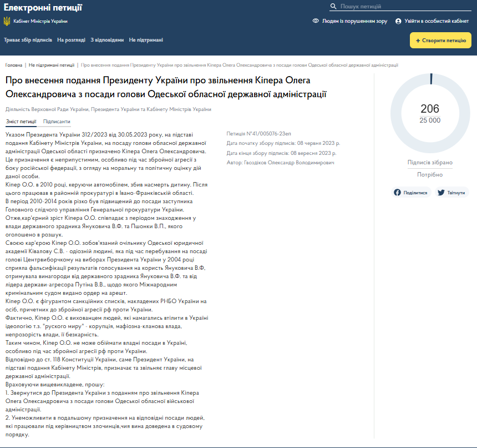Screen dimensions: 477x448
Task: Click the search magnifier icon
Action: (x=333, y=7)
